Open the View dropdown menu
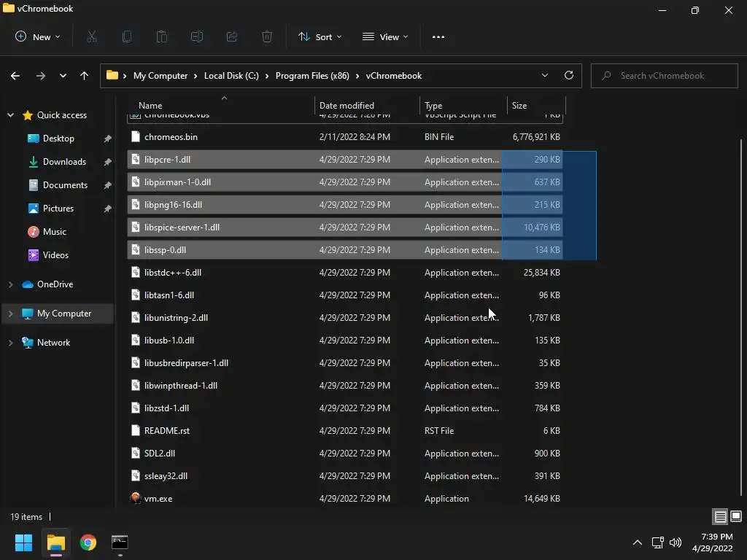Image resolution: width=747 pixels, height=560 pixels. [385, 36]
